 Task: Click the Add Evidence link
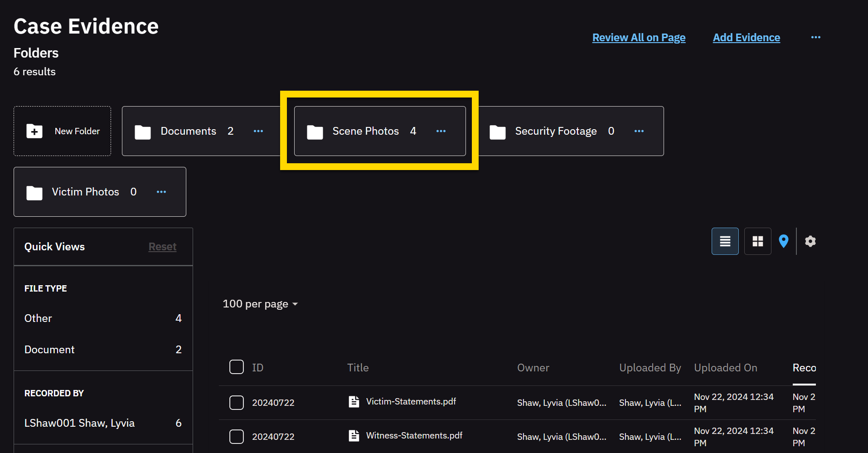pos(746,38)
